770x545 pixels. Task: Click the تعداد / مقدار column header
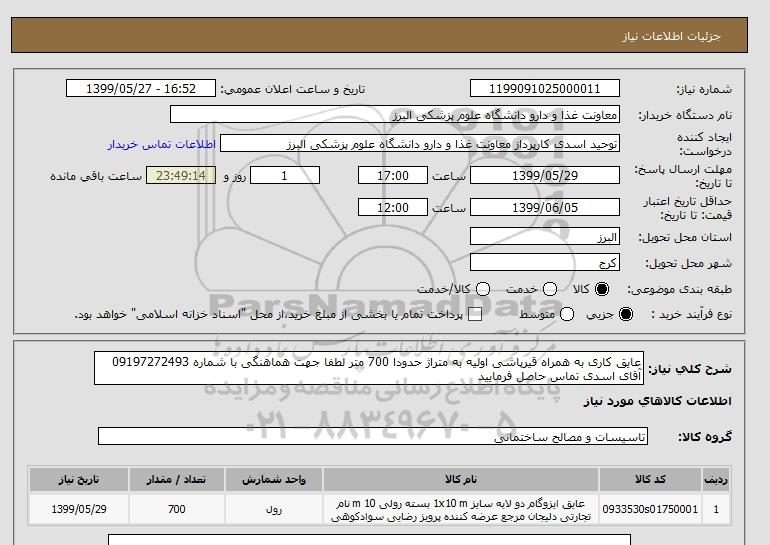(176, 479)
